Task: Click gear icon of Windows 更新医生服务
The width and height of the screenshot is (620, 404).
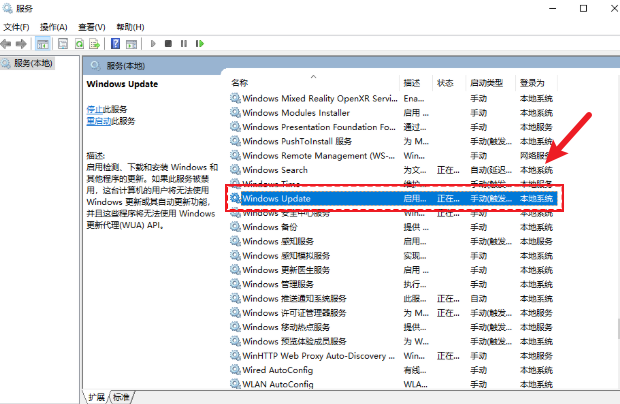Action: point(235,270)
